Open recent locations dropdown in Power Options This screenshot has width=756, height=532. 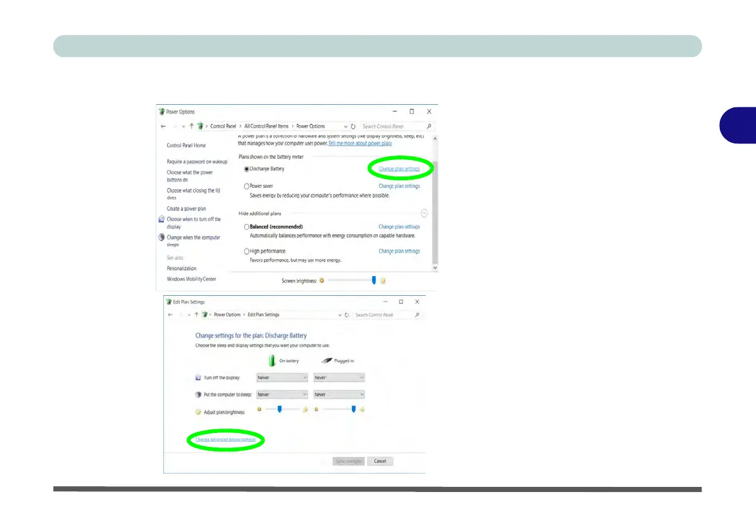tap(184, 127)
